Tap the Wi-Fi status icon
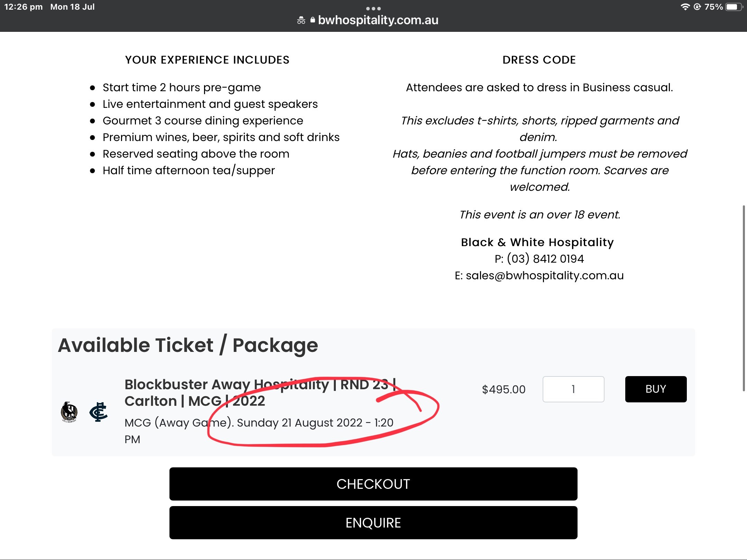This screenshot has height=560, width=747. (x=685, y=7)
